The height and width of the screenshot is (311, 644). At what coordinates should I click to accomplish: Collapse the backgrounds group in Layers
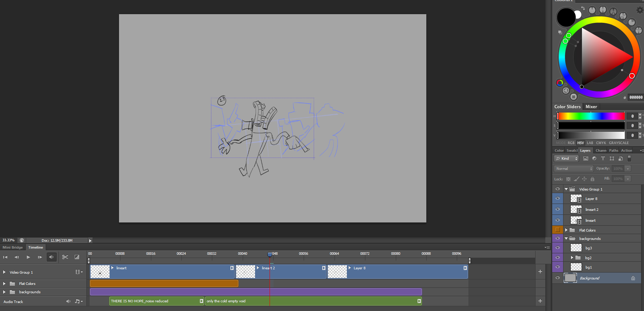click(566, 238)
